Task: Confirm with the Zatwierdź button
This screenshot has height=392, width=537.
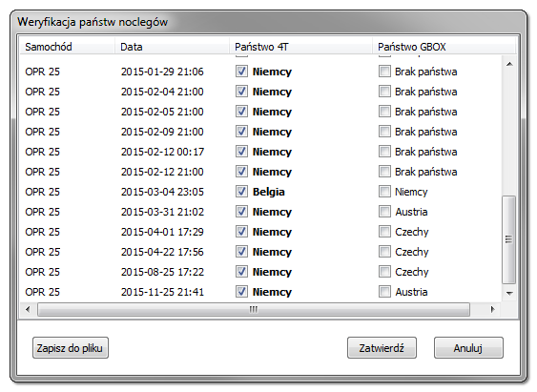Action: click(382, 348)
